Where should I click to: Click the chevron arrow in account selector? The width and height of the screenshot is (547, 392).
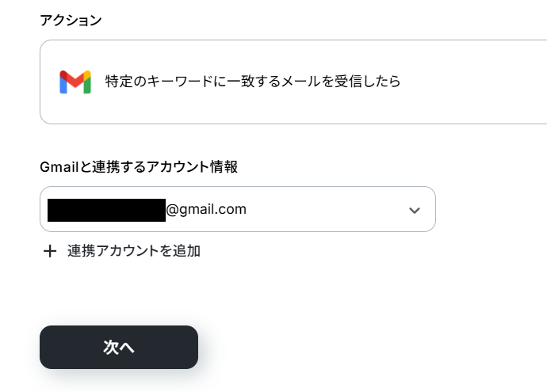tap(414, 210)
